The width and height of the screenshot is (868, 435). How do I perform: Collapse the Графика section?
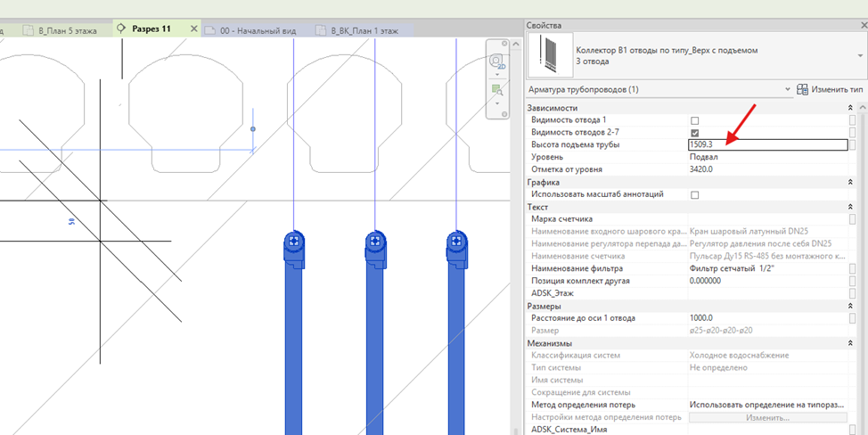(850, 182)
